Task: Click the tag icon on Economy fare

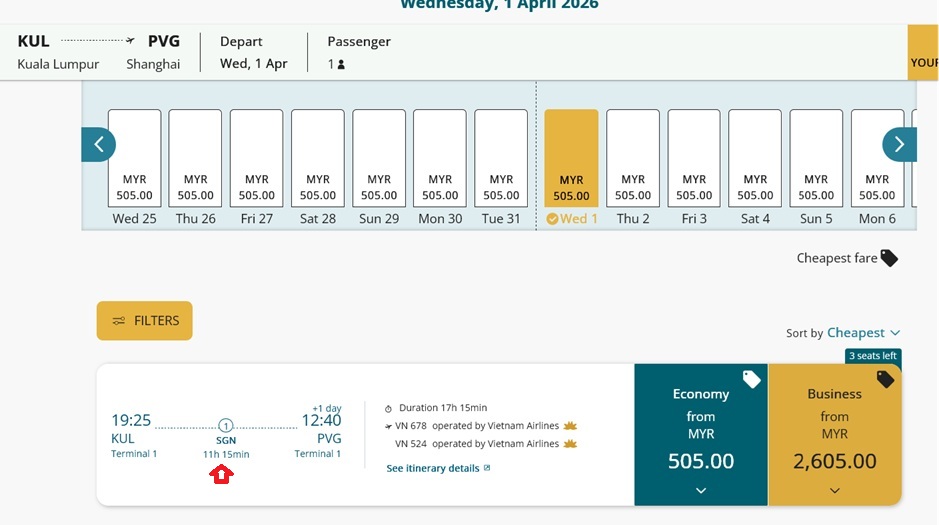Action: [x=752, y=379]
